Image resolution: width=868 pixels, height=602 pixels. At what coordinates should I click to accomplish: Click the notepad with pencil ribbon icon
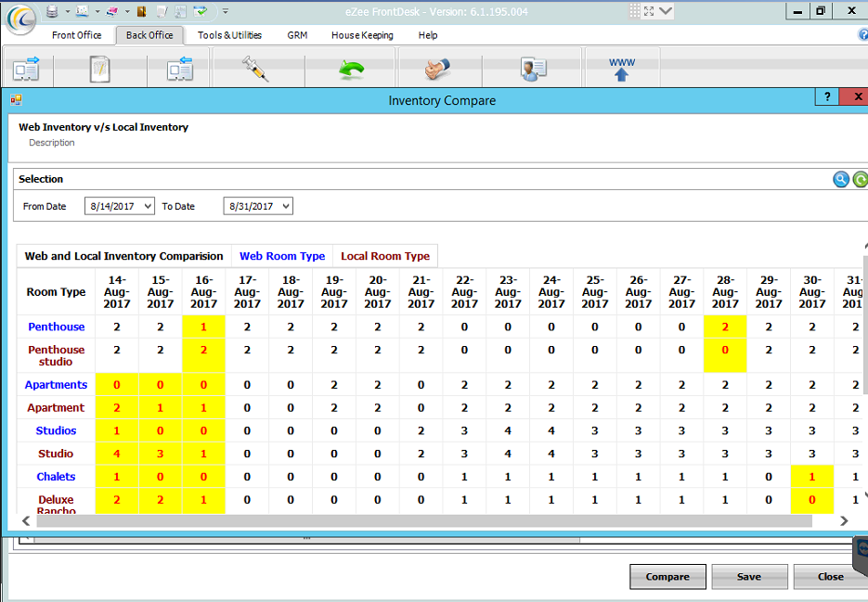[99, 70]
